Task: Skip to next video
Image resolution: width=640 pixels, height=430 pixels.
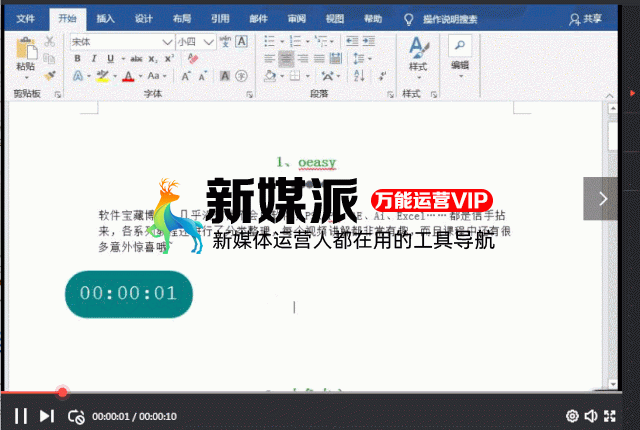Action: coord(47,416)
